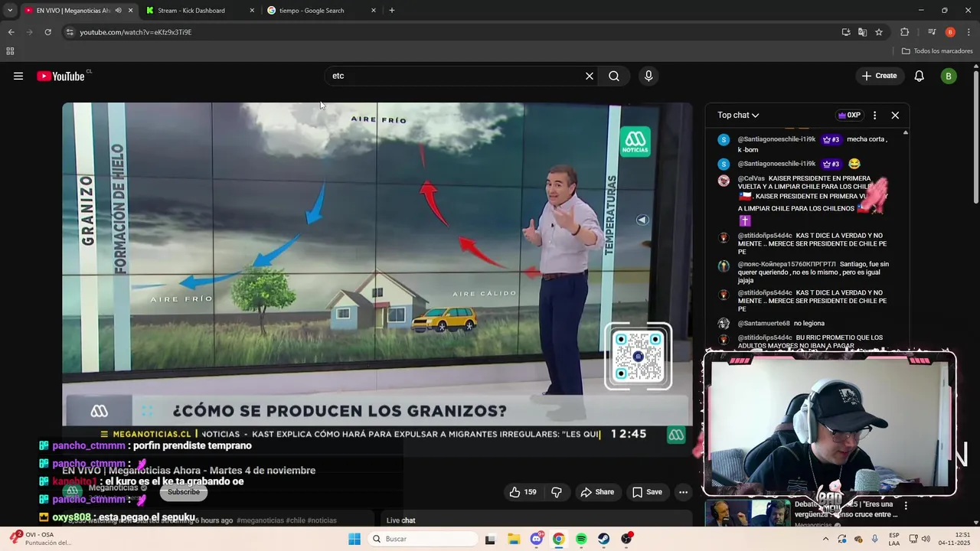Install app icon in address bar
The image size is (980, 551).
point(846,32)
